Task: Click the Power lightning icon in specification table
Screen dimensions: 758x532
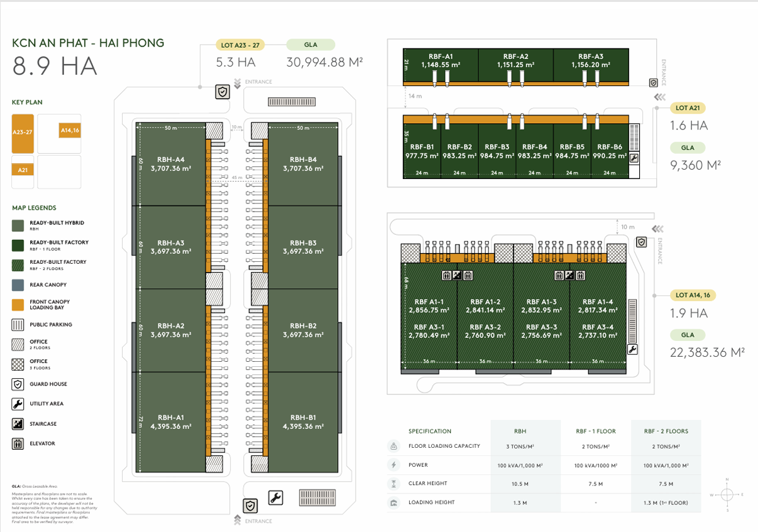Action: [x=393, y=465]
